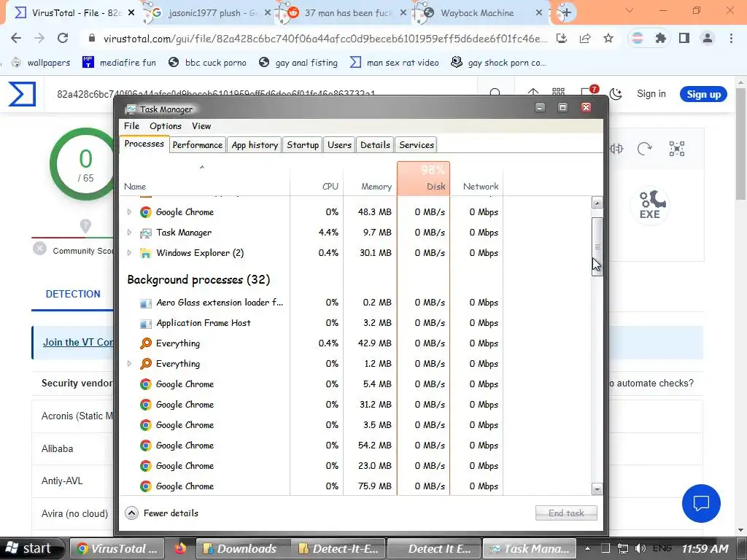
Task: Reload the VirusTotal page
Action: coord(63,38)
